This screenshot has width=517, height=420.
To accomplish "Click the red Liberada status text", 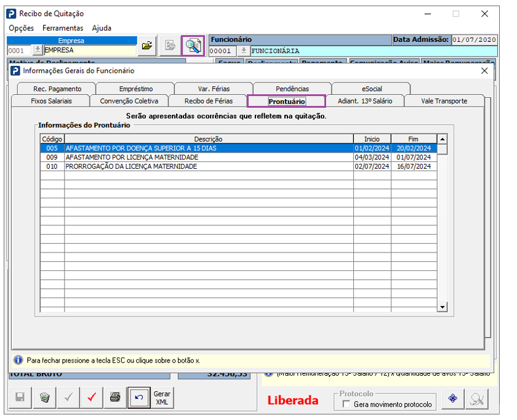I will coord(293,400).
